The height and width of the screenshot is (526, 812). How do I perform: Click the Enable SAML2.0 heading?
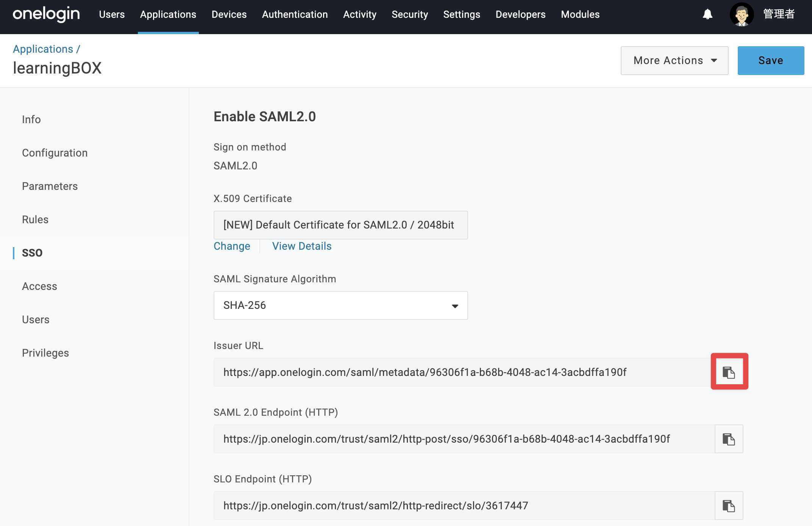(x=265, y=117)
